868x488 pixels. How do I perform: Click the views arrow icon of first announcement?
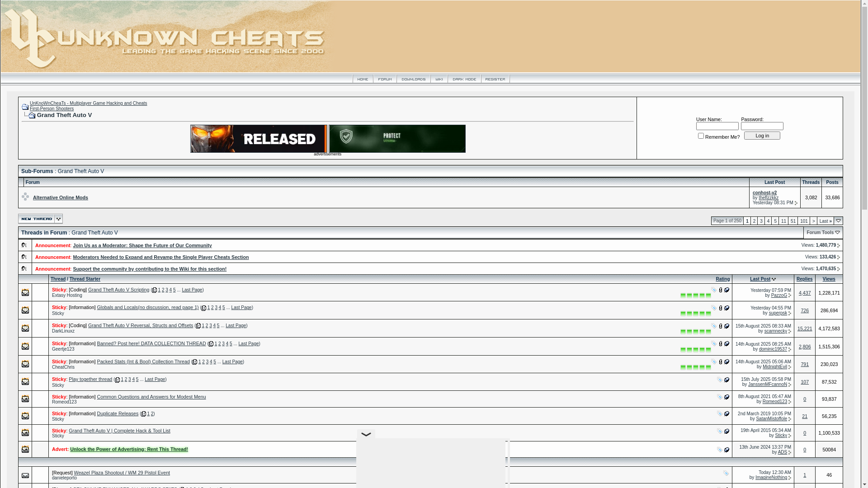pyautogui.click(x=839, y=245)
